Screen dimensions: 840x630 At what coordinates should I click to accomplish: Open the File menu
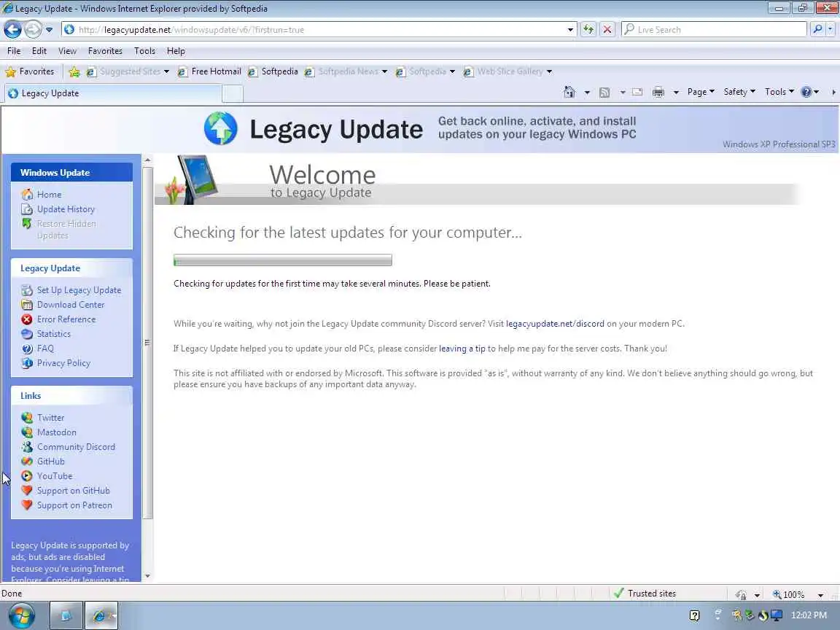tap(14, 51)
